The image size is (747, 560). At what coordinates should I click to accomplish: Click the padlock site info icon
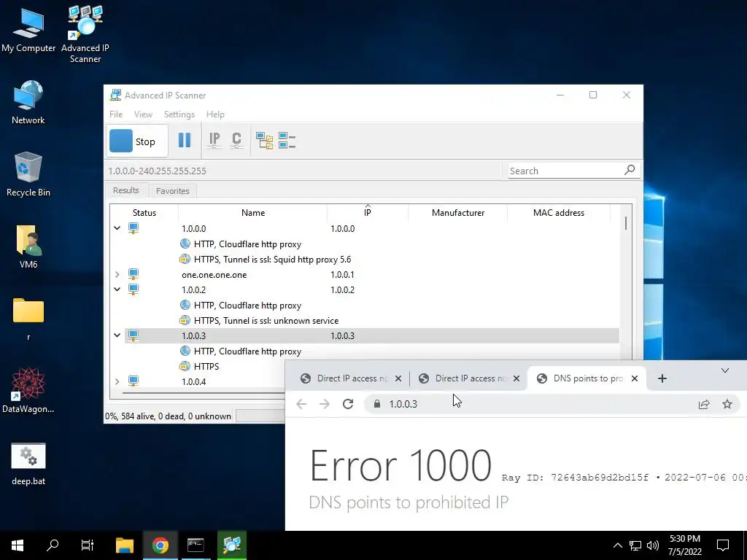[377, 404]
